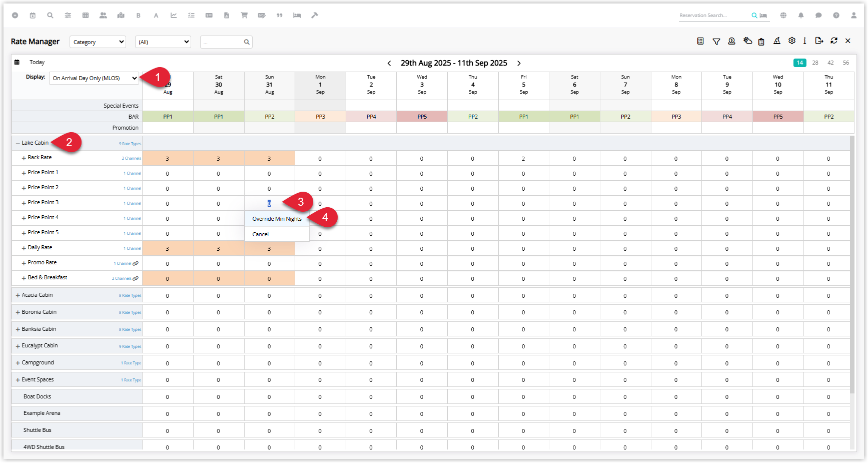The width and height of the screenshot is (868, 463).
Task: Open the calendar icon in top toolbar
Action: pyautogui.click(x=33, y=16)
